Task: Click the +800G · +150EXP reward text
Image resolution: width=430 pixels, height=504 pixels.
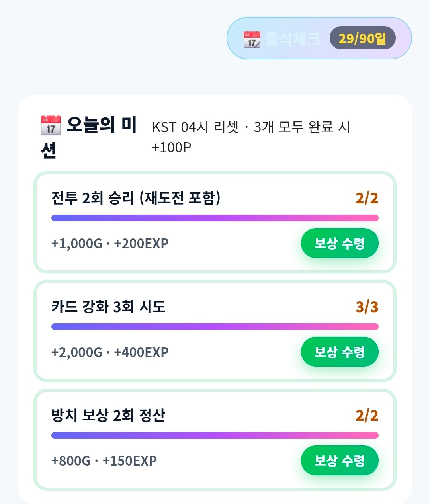Action: [104, 461]
